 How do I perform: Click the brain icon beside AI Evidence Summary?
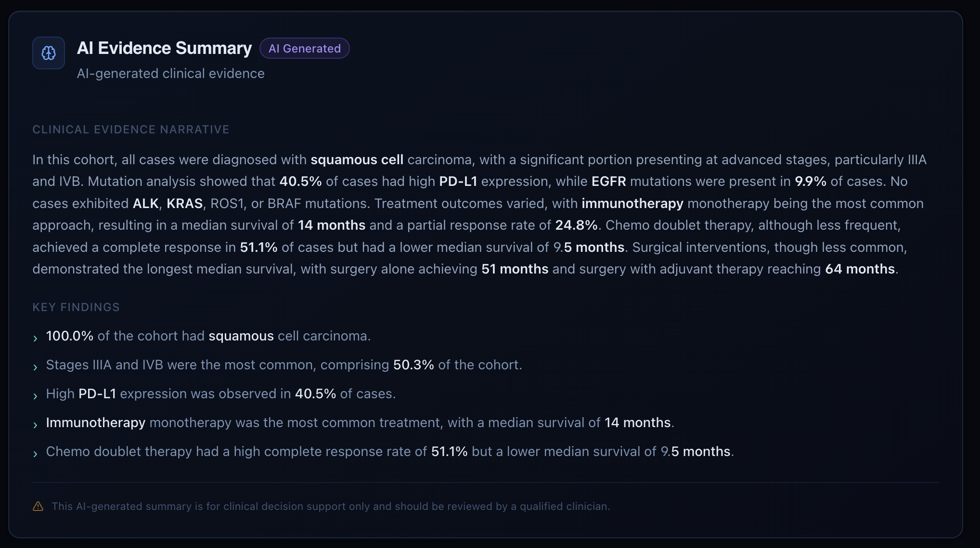(49, 53)
